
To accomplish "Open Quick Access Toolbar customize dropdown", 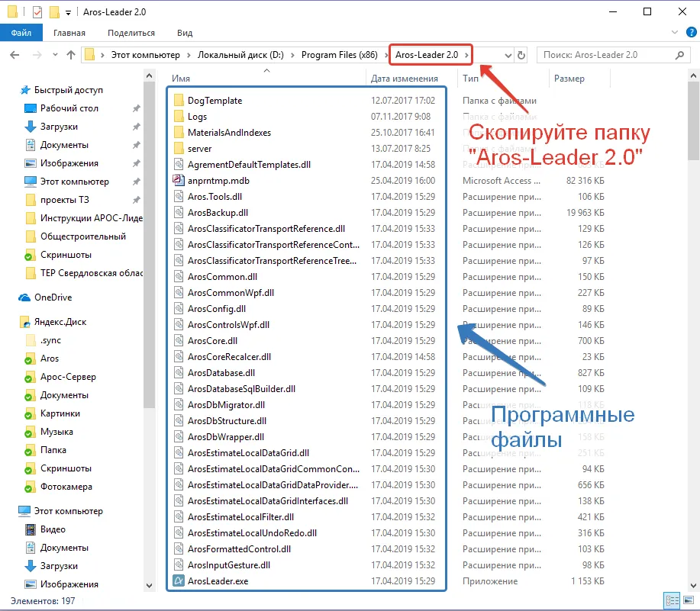I will tap(68, 12).
